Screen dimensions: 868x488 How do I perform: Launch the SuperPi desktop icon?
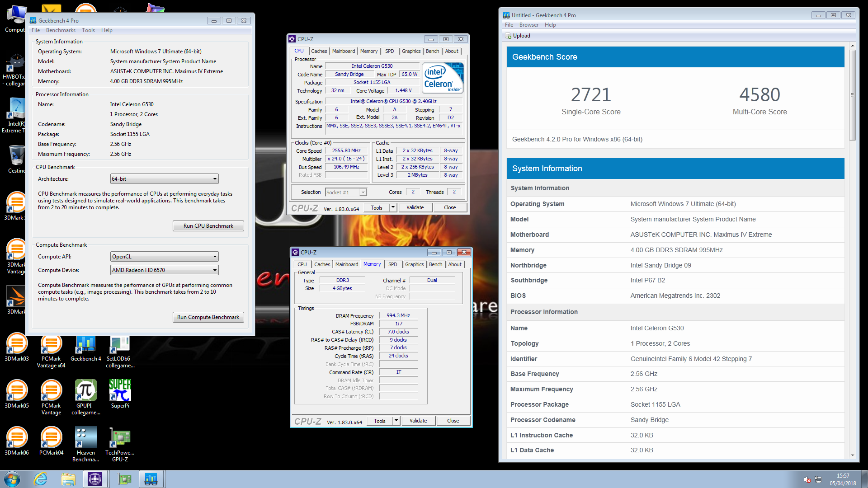coord(120,394)
